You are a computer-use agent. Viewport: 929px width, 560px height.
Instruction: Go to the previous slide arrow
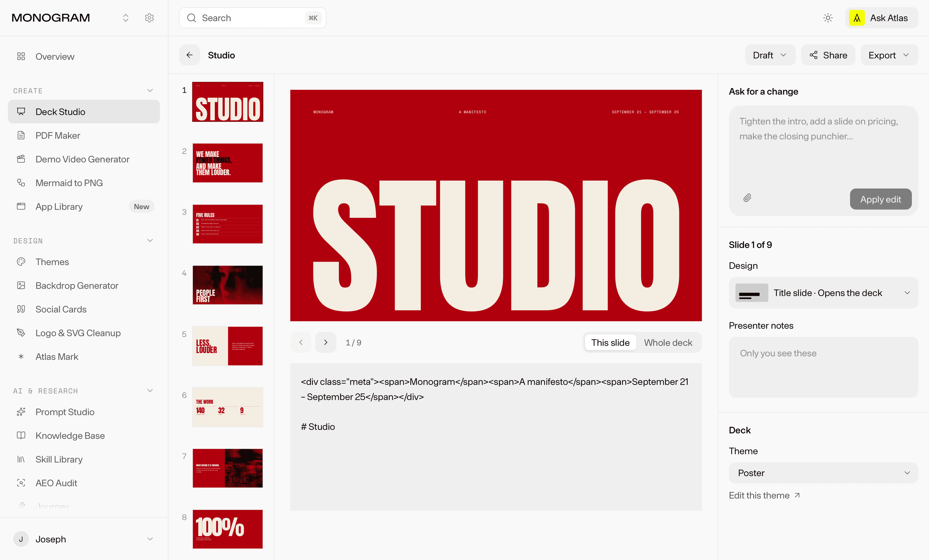pos(301,343)
